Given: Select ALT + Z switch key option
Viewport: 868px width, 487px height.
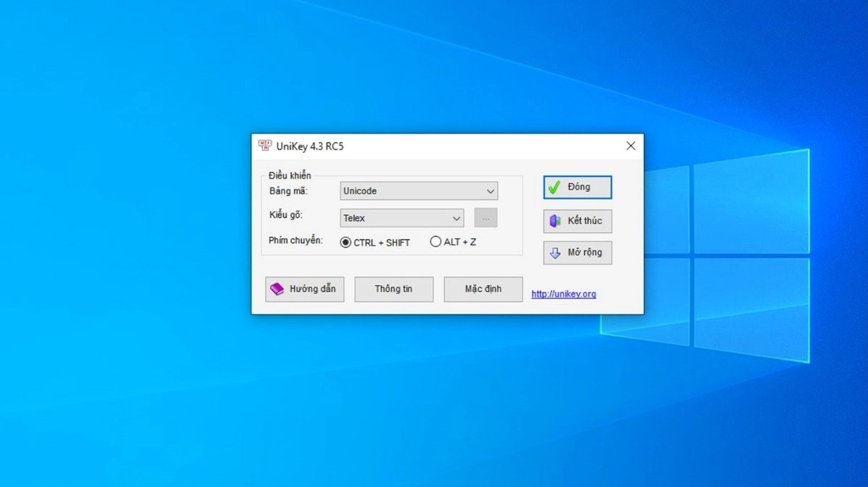Looking at the screenshot, I should (x=453, y=242).
